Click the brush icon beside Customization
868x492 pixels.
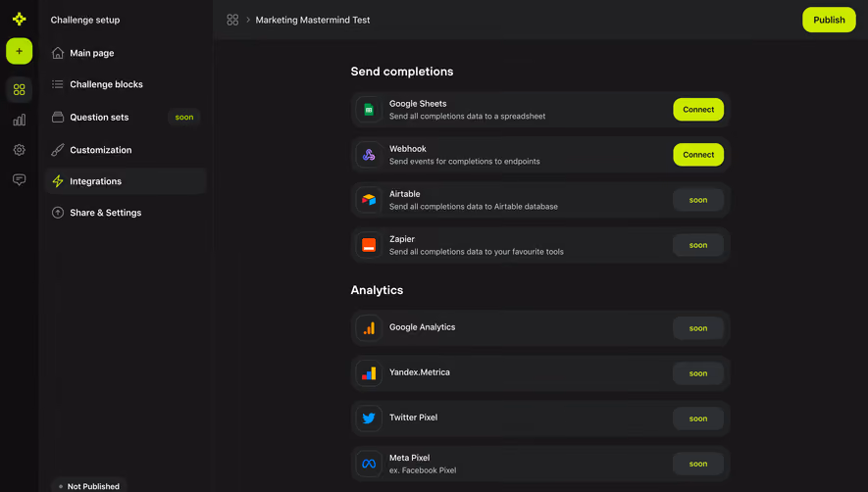[58, 149]
